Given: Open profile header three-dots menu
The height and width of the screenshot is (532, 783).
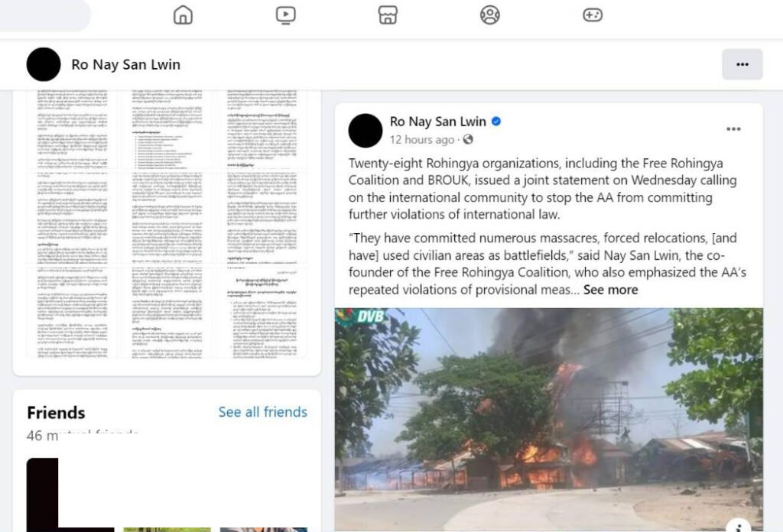Looking at the screenshot, I should tap(742, 64).
